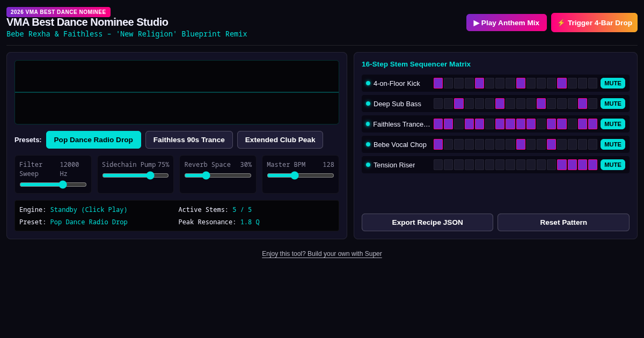Screen dimensions: 644x338
Task: Toggle step 1 of Faithless Trance row
Action: (438, 124)
